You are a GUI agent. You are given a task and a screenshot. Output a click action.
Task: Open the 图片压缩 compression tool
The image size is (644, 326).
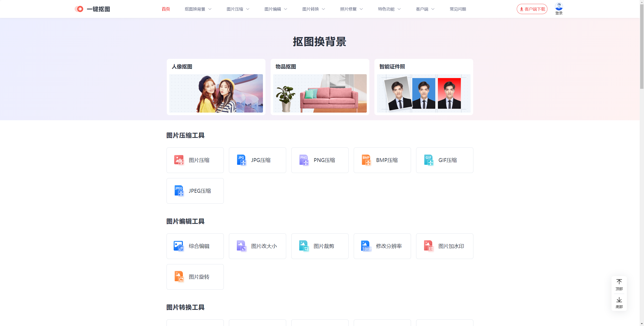195,160
